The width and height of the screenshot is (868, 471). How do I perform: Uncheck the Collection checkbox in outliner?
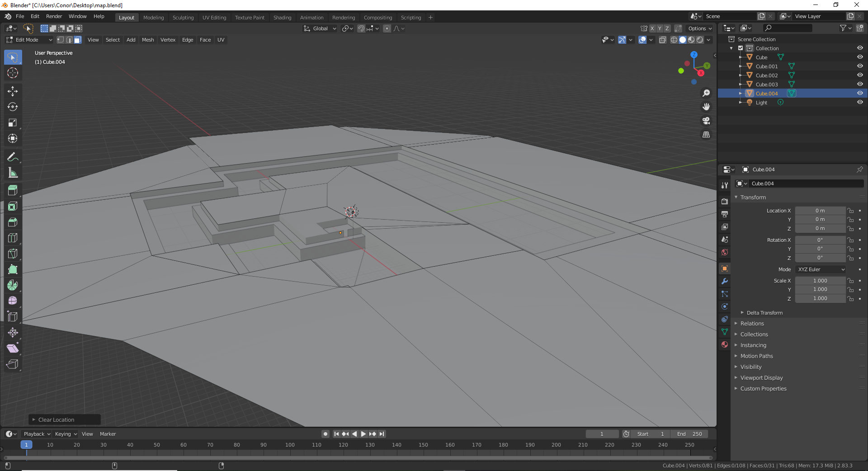coord(741,48)
